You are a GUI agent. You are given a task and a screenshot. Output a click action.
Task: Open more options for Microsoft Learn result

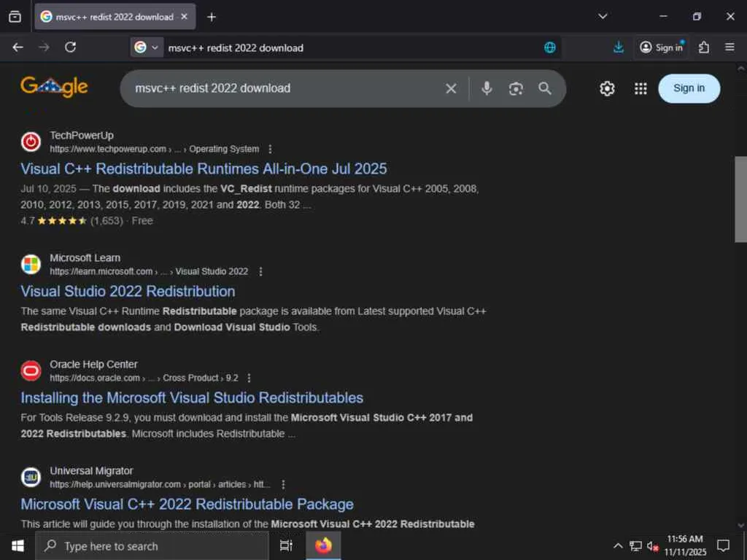(260, 271)
